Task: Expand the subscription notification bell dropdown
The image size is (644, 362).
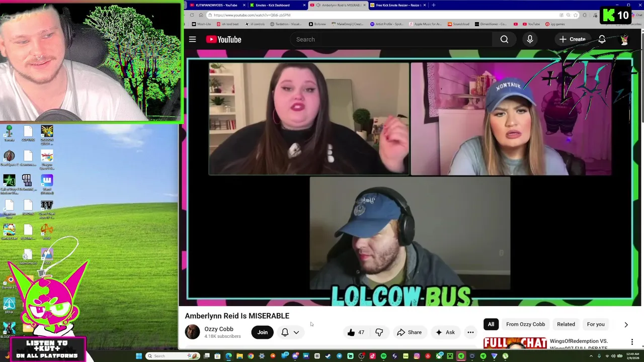Action: (290, 332)
